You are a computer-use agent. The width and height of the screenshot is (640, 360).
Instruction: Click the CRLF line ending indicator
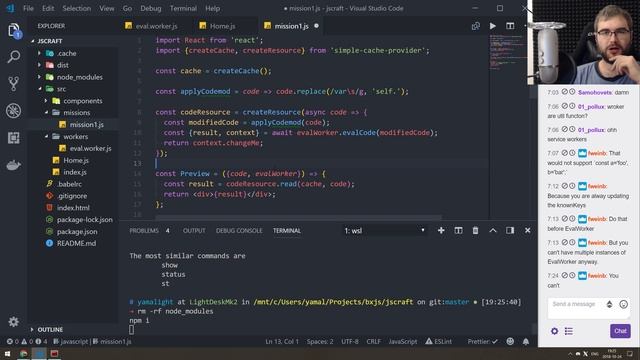coord(373,341)
